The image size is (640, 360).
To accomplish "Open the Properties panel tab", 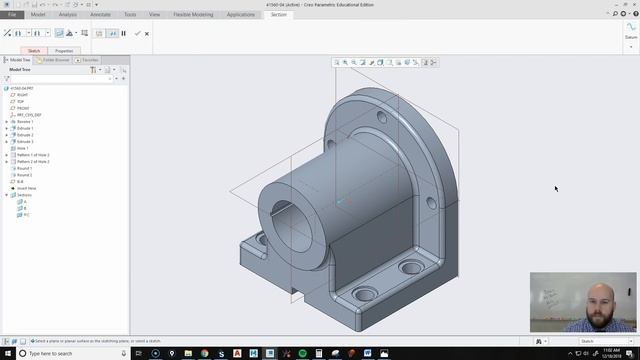I will (x=64, y=51).
